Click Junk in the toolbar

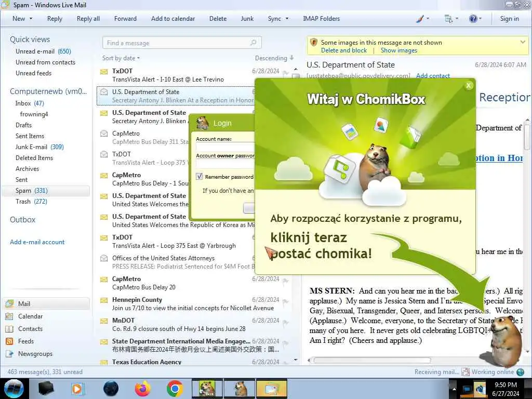click(247, 19)
